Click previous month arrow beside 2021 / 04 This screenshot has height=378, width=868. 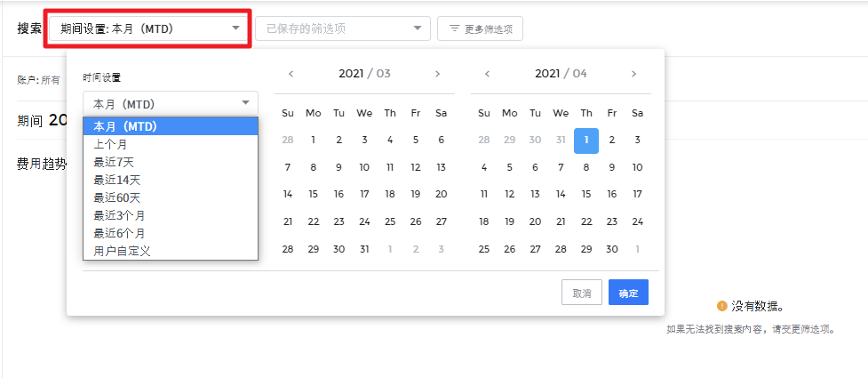tap(487, 74)
